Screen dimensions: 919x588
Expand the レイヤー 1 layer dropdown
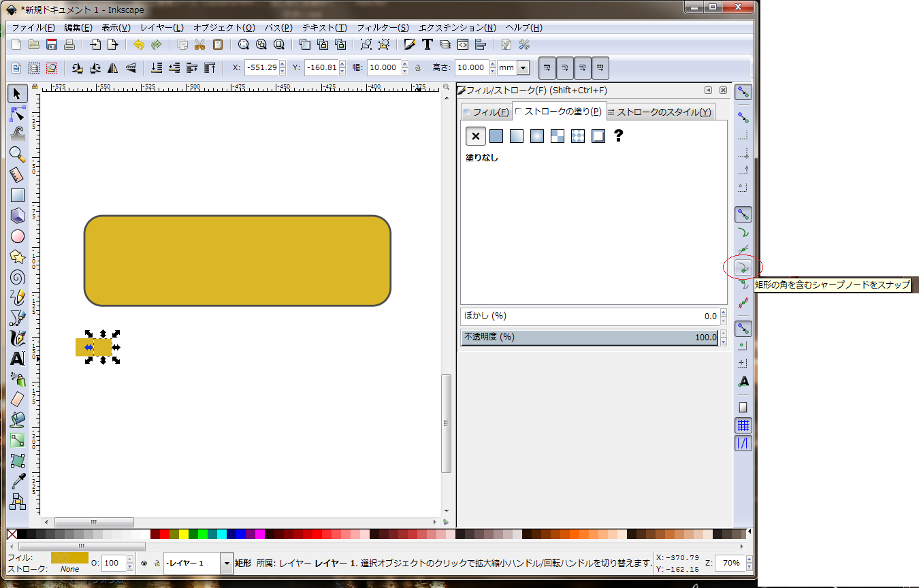tap(227, 563)
